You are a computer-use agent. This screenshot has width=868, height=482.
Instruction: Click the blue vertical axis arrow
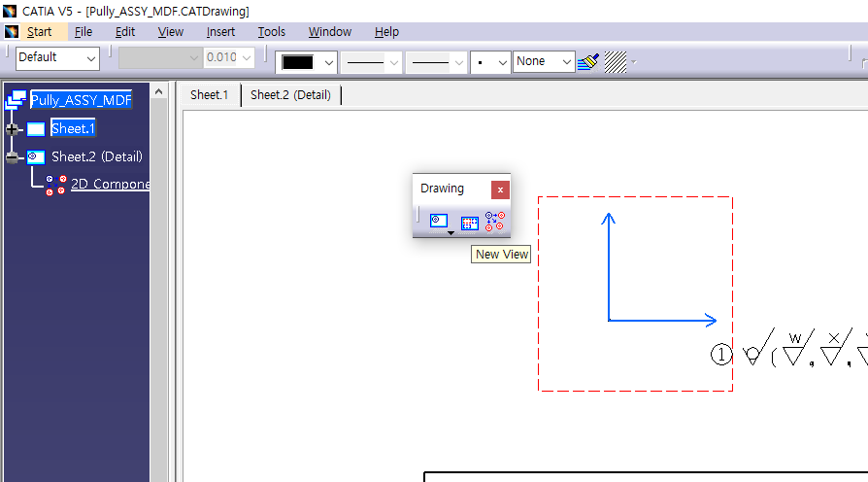609,266
